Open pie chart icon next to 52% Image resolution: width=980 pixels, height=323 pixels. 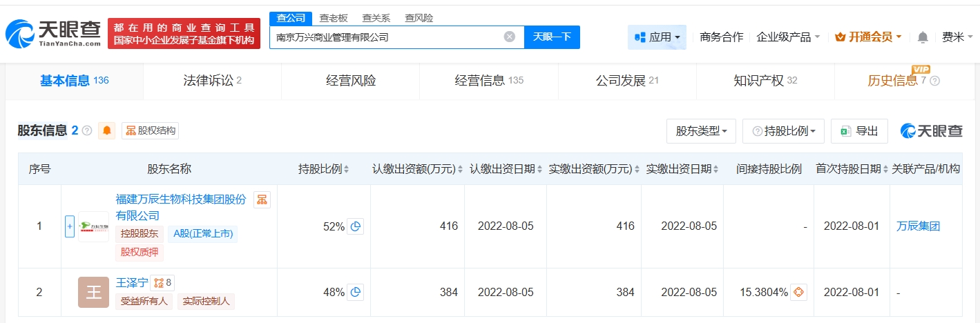tap(355, 226)
